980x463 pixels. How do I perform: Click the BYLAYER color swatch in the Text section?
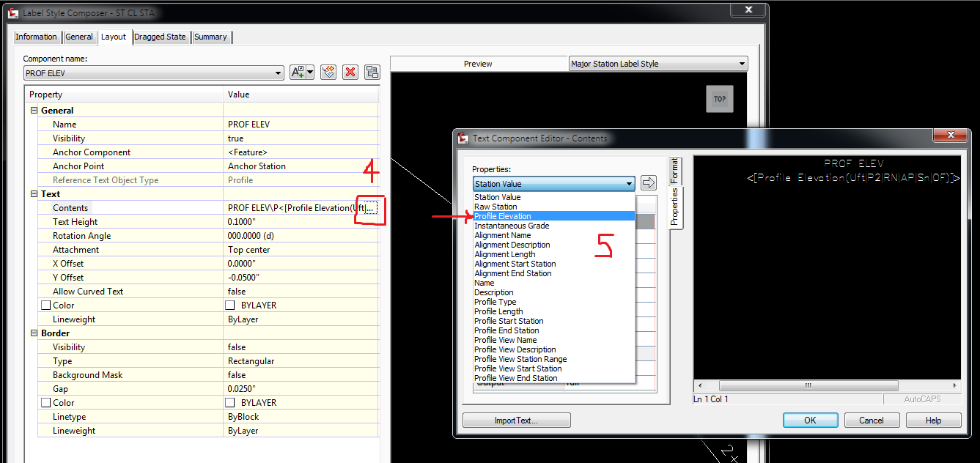(230, 305)
